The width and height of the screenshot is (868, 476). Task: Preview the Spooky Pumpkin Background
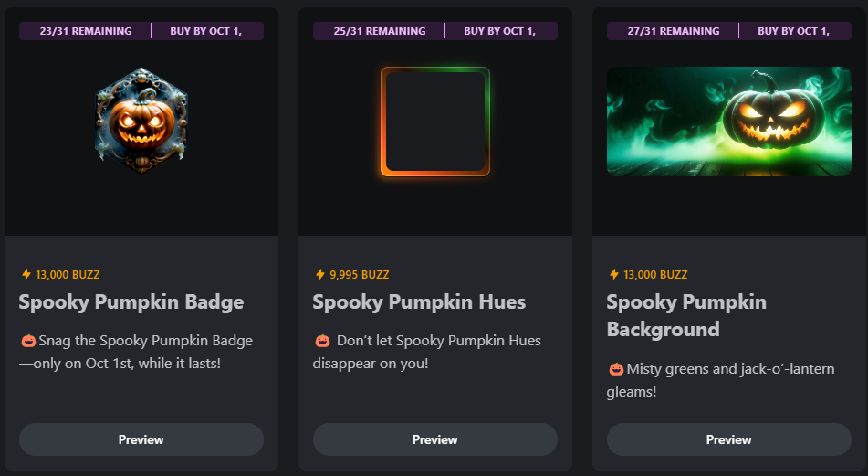pyautogui.click(x=729, y=439)
